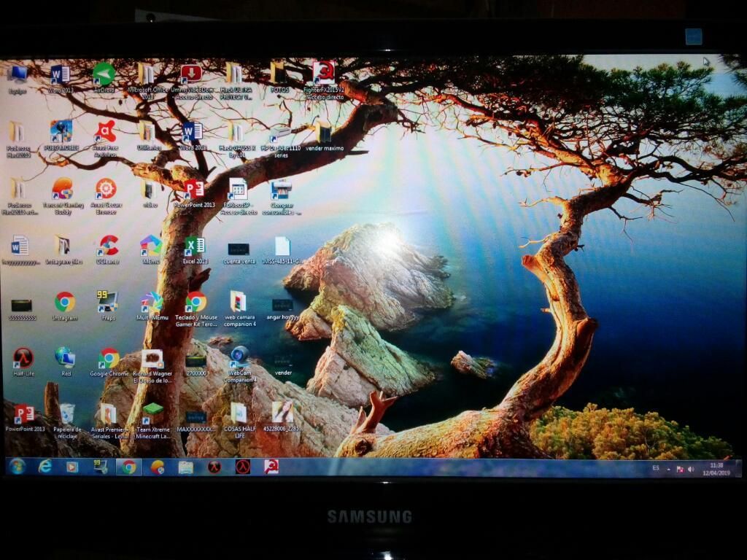Launch the FuriousSP shortcut

(x=239, y=195)
